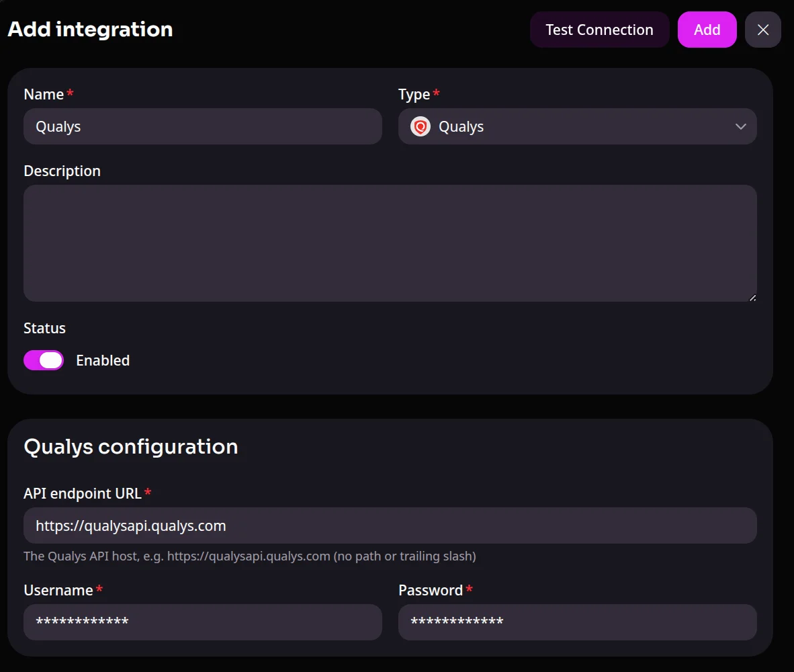
Task: Click the Qualys configuration heading
Action: pos(130,447)
